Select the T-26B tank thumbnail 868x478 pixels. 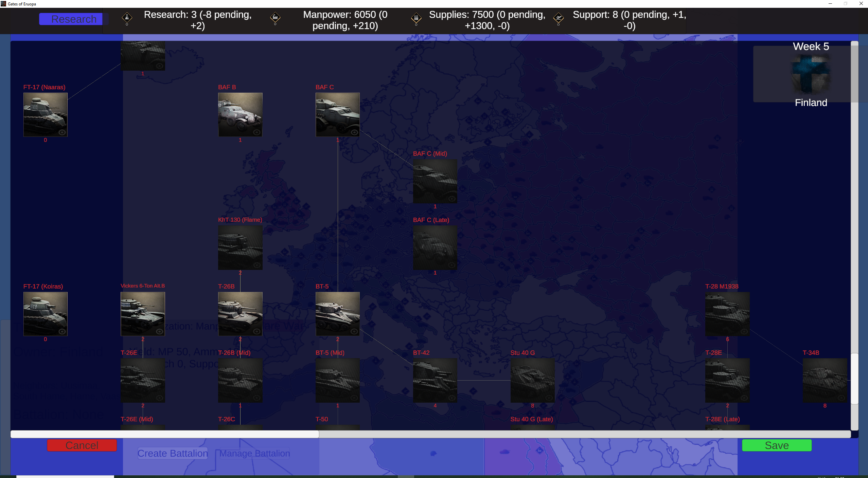pos(240,314)
